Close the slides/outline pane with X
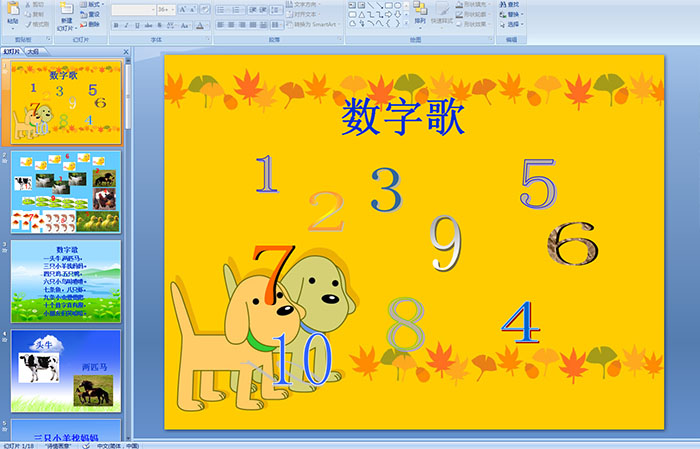Screen dimensions: 700x449 coord(126,51)
